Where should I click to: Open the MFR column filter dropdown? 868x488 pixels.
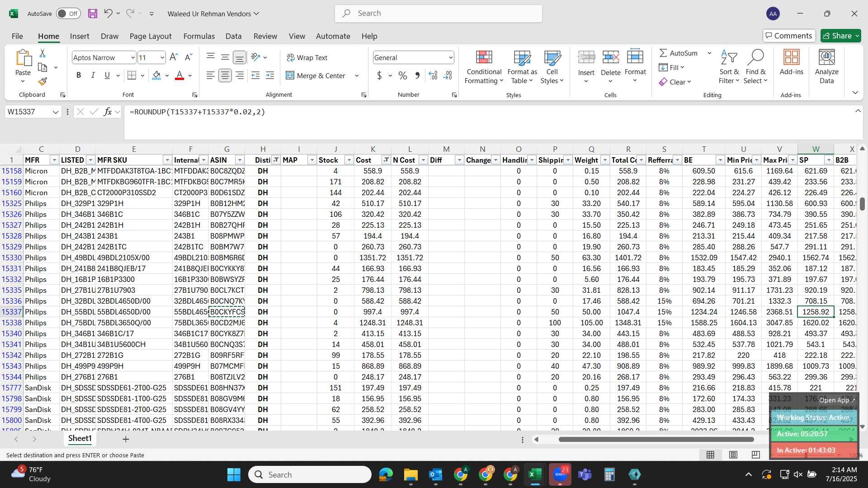coord(54,160)
